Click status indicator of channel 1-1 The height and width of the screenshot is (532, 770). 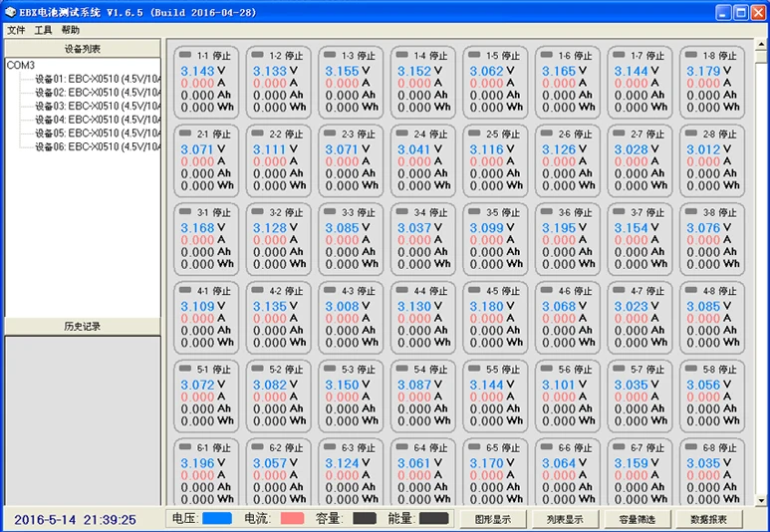(185, 55)
